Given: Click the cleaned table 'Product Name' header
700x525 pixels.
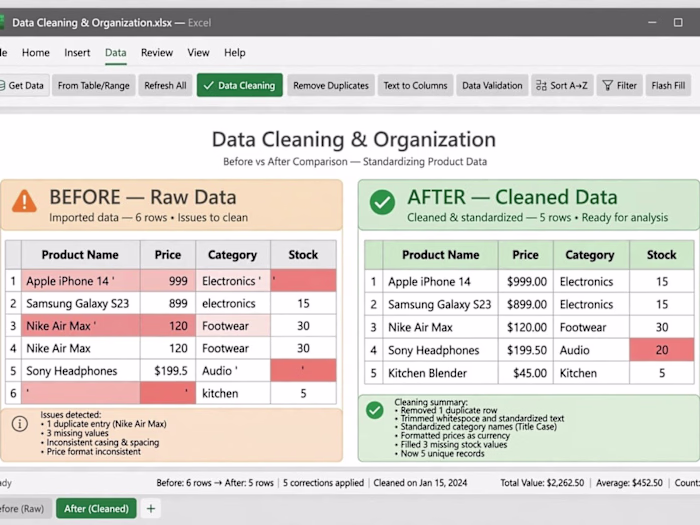Looking at the screenshot, I should [x=440, y=255].
